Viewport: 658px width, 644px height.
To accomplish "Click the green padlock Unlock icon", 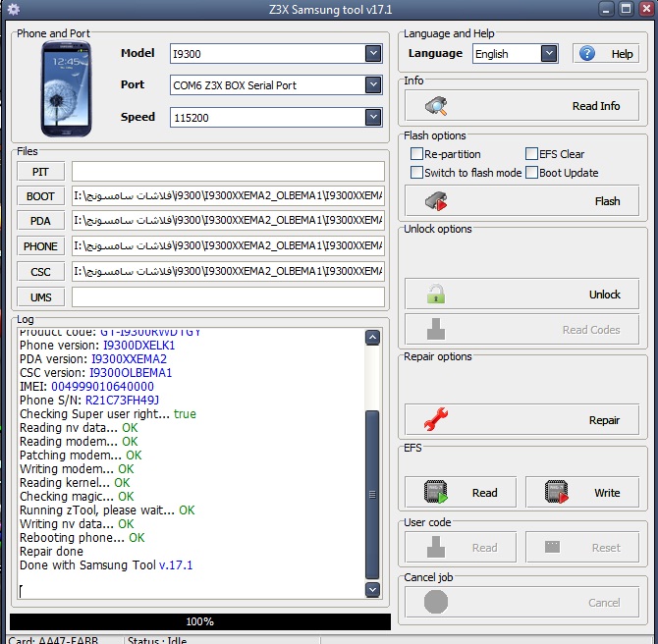I will tap(436, 294).
